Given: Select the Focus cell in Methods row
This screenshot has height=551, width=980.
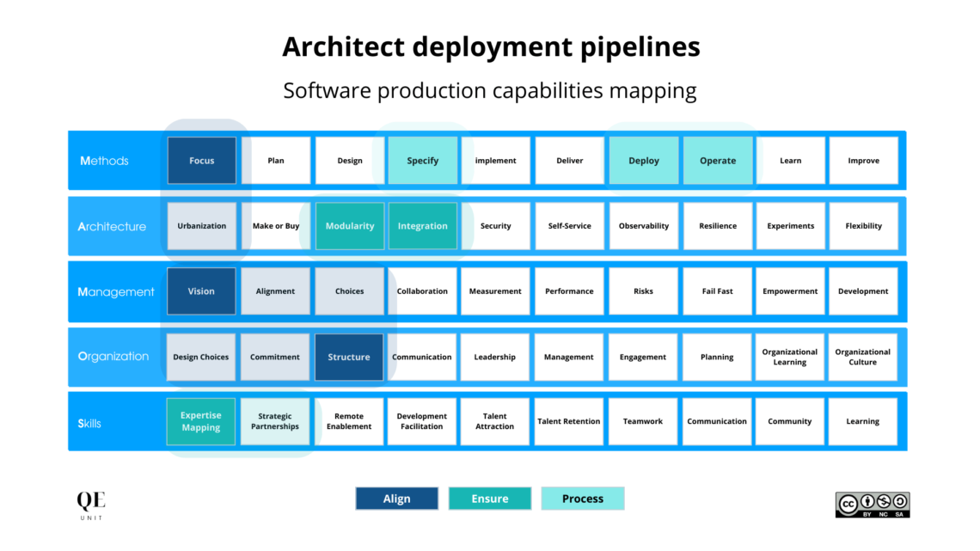Looking at the screenshot, I should tap(201, 160).
